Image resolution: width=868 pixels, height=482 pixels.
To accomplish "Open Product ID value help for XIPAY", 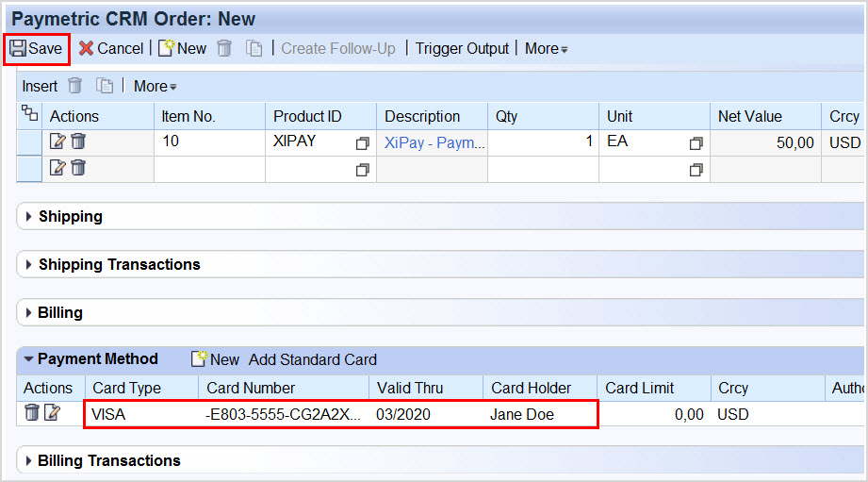I will [362, 143].
